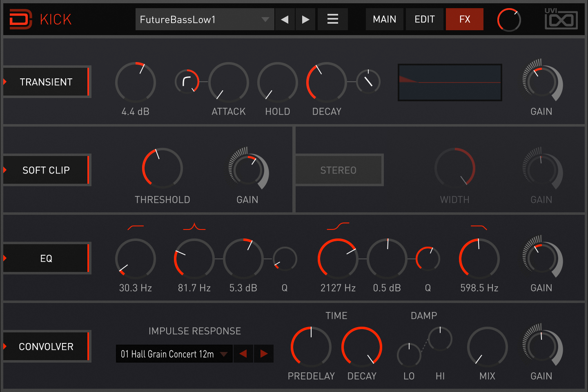Toggle the CONVOLVER button

coord(46,347)
